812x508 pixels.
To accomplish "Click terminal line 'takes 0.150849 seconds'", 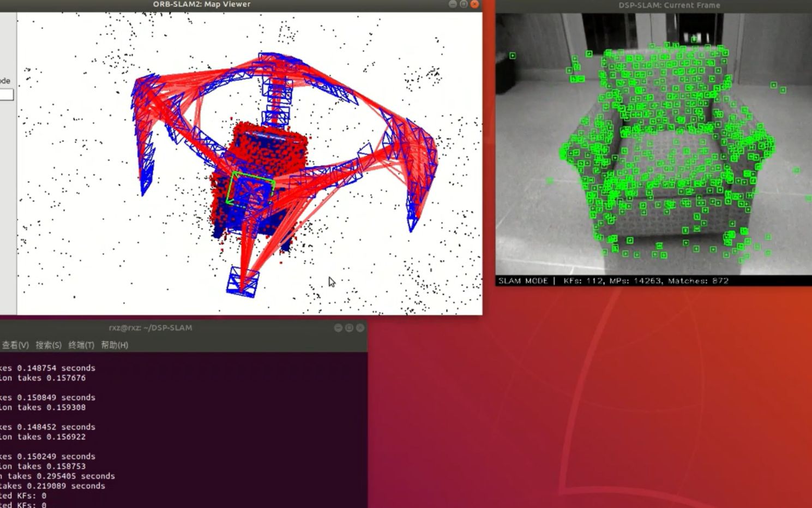I will (47, 397).
